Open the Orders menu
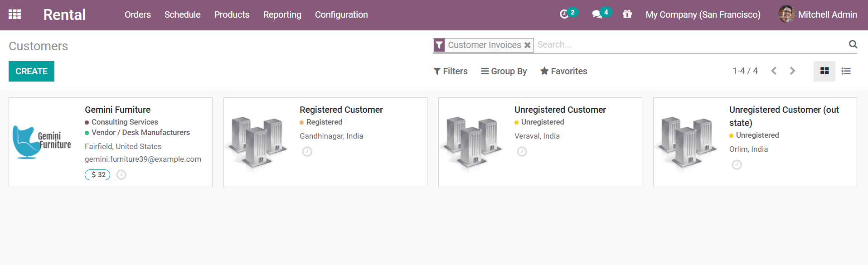This screenshot has height=265, width=868. [x=138, y=14]
